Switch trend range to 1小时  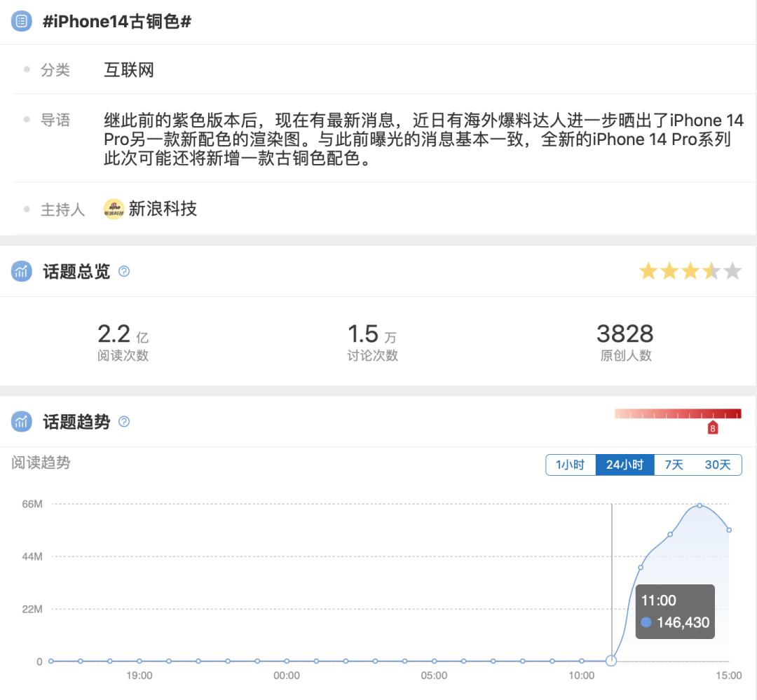click(x=570, y=465)
